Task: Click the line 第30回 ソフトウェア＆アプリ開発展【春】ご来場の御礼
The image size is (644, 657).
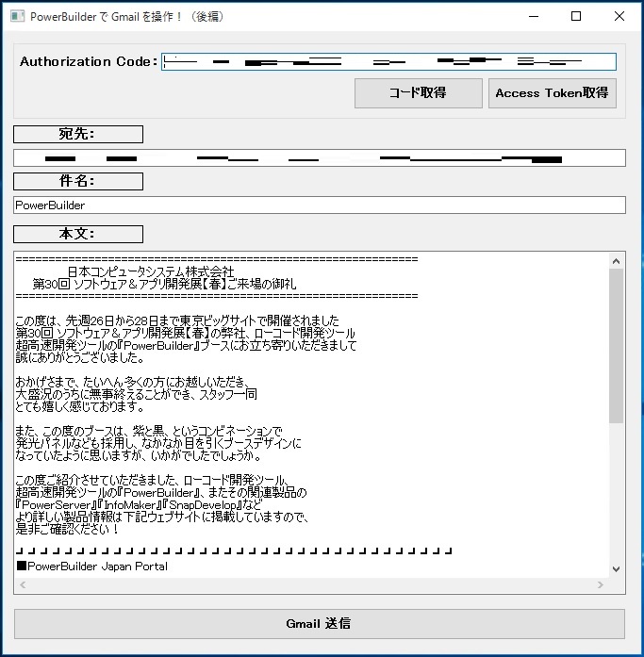Action: pos(165,284)
